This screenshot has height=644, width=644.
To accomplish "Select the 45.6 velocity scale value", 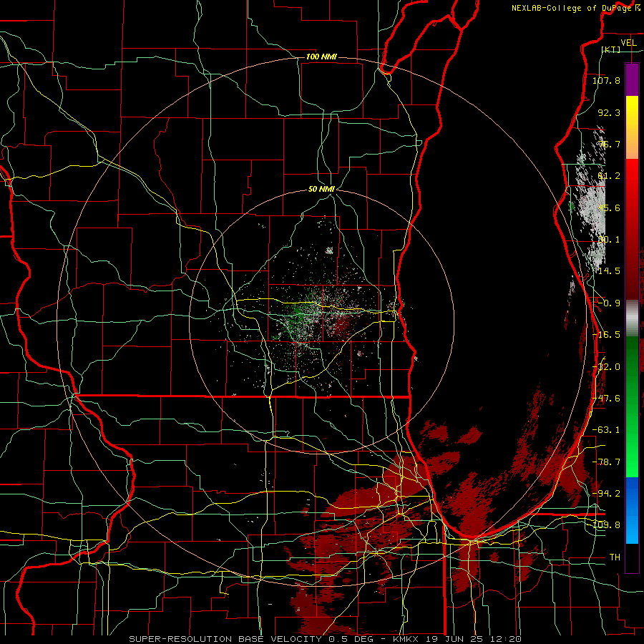I will [x=609, y=208].
